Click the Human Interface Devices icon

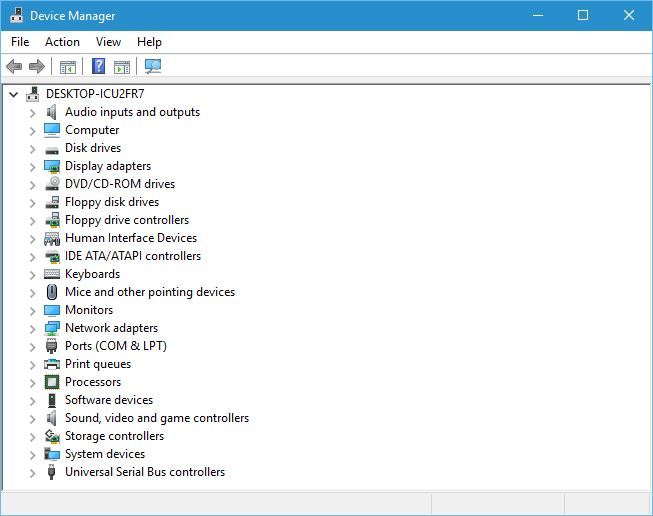coord(52,238)
